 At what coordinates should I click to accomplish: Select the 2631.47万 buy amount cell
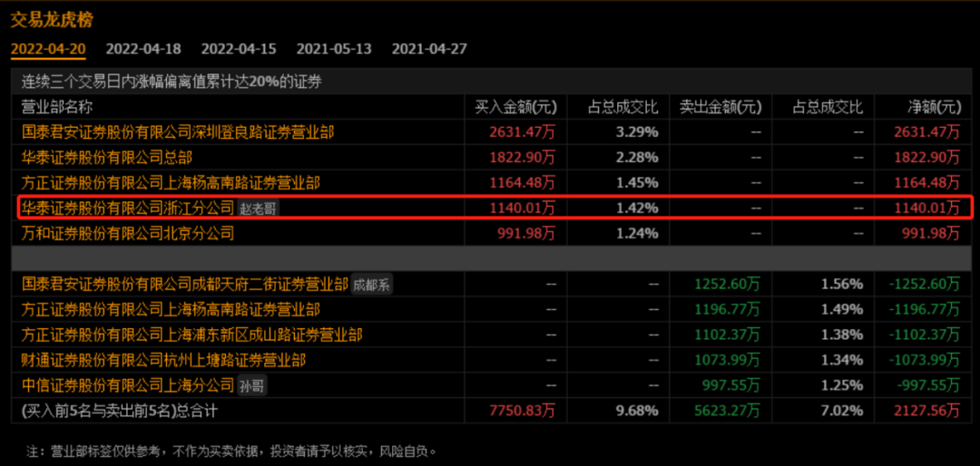point(523,131)
